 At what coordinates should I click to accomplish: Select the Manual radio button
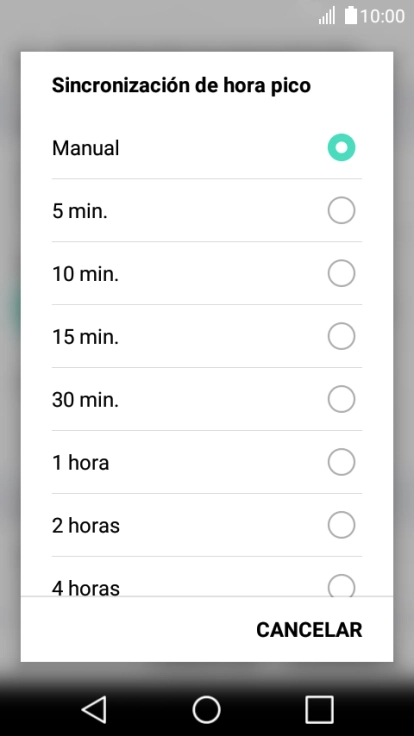click(341, 147)
